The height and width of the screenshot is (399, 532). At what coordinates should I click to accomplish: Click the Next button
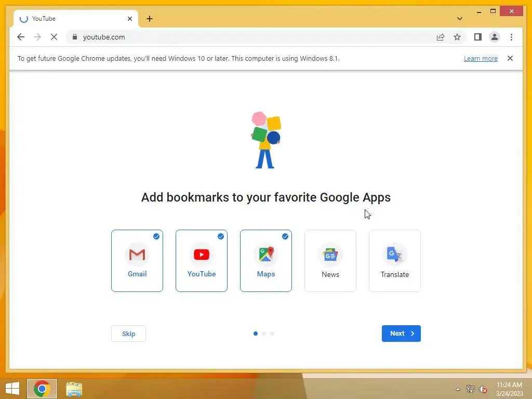pos(401,334)
